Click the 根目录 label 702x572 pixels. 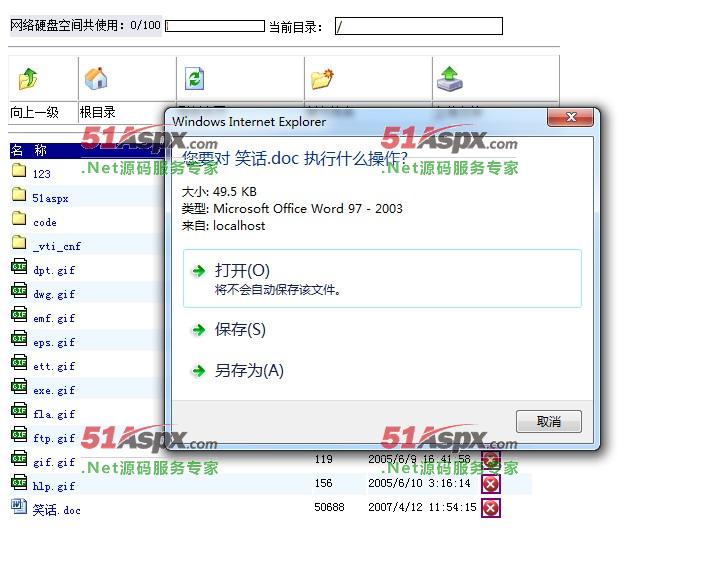(98, 112)
